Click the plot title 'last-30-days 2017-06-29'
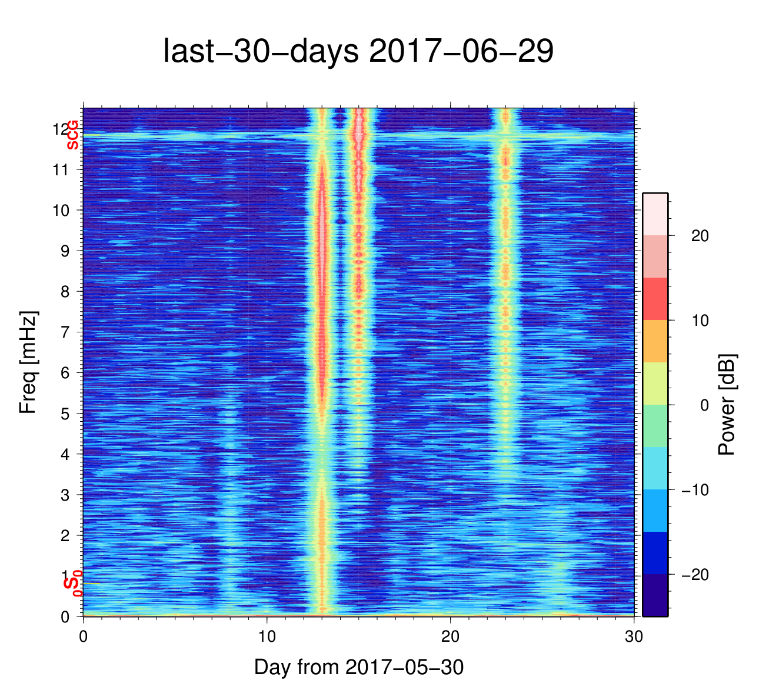This screenshot has width=759, height=700. coord(358,52)
